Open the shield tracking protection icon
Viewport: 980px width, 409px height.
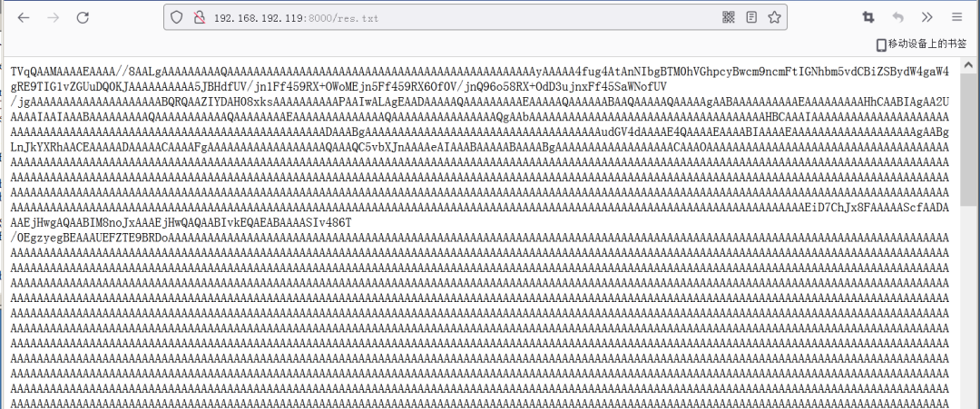coord(177,17)
